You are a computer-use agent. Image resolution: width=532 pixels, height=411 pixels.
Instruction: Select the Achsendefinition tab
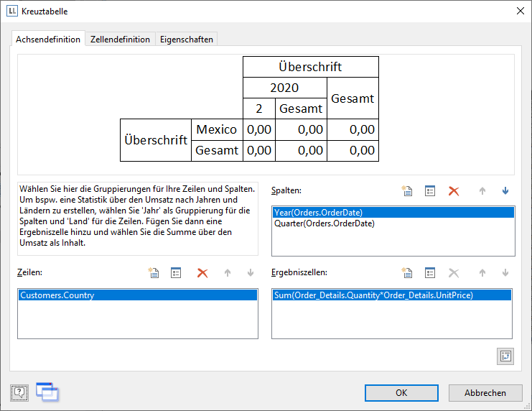pyautogui.click(x=48, y=40)
